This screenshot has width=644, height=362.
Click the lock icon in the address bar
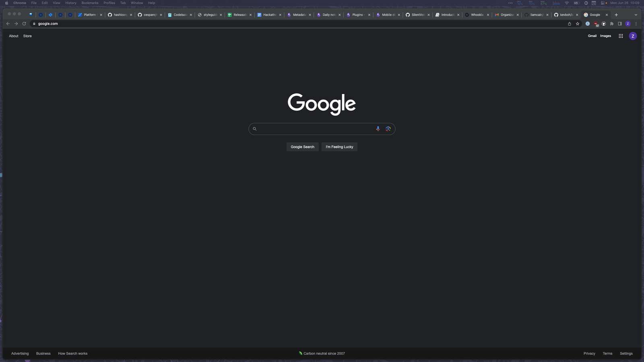click(x=34, y=24)
